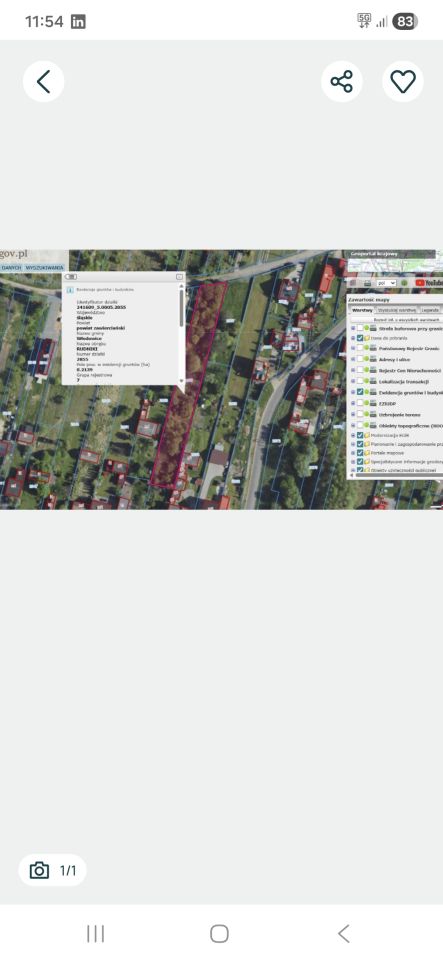Expand 'Rejestr Cen Nieruchomości' tree node
Screen dimensions: 443x960
353,370
